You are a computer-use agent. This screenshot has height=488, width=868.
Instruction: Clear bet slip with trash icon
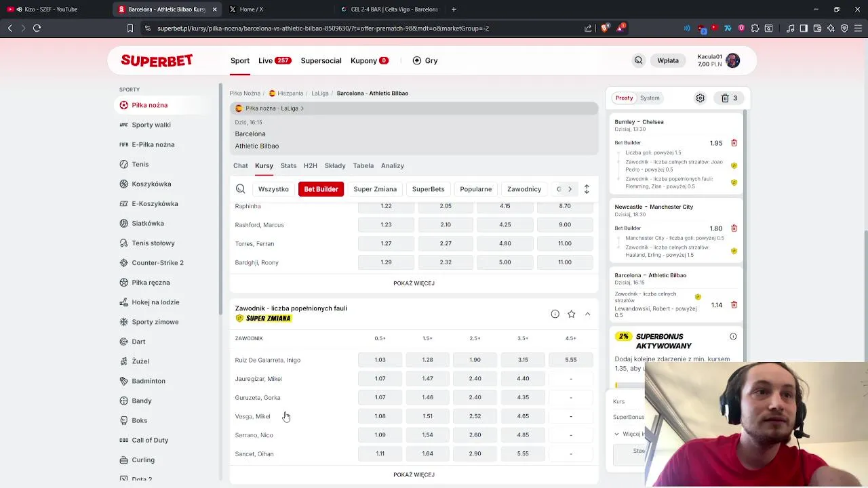(730, 98)
